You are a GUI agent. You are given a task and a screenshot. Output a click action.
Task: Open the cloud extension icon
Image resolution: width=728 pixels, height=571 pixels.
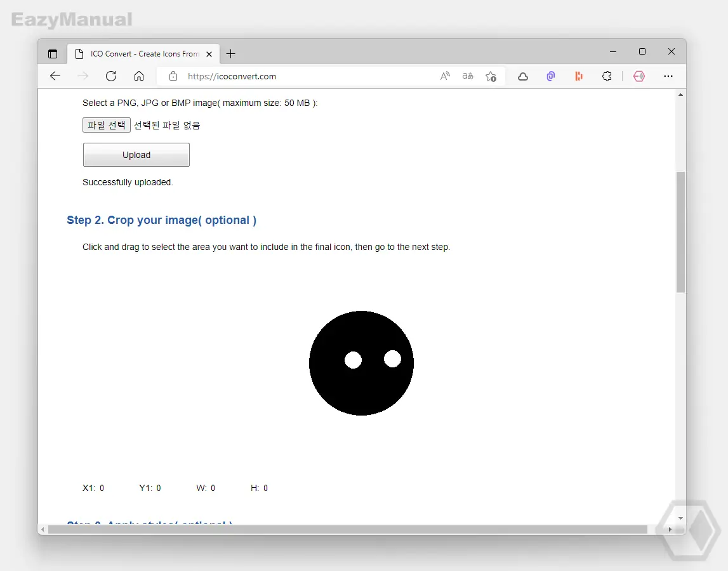coord(523,76)
